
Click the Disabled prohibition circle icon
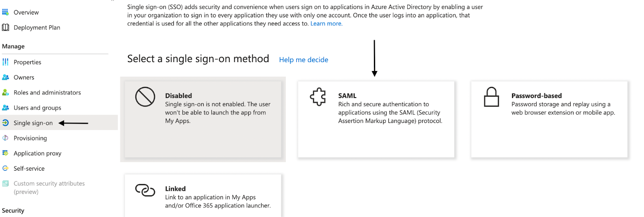145,97
